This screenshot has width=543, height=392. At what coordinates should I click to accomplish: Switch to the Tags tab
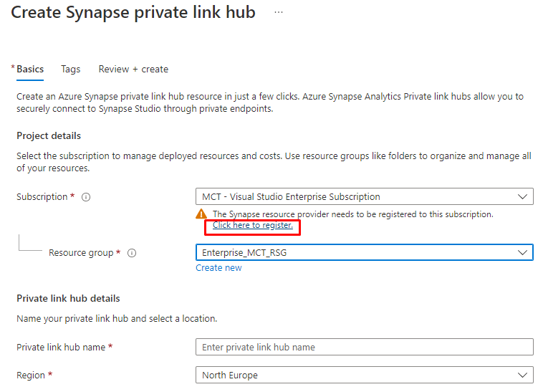(71, 70)
